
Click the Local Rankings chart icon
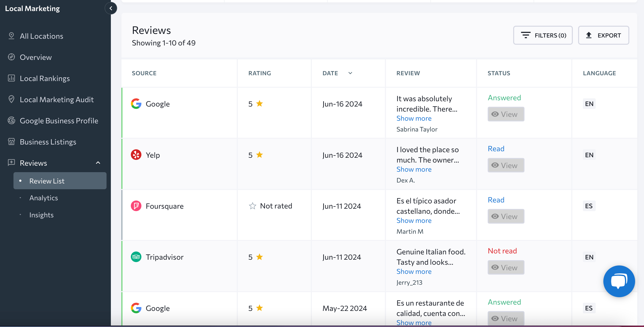11,78
